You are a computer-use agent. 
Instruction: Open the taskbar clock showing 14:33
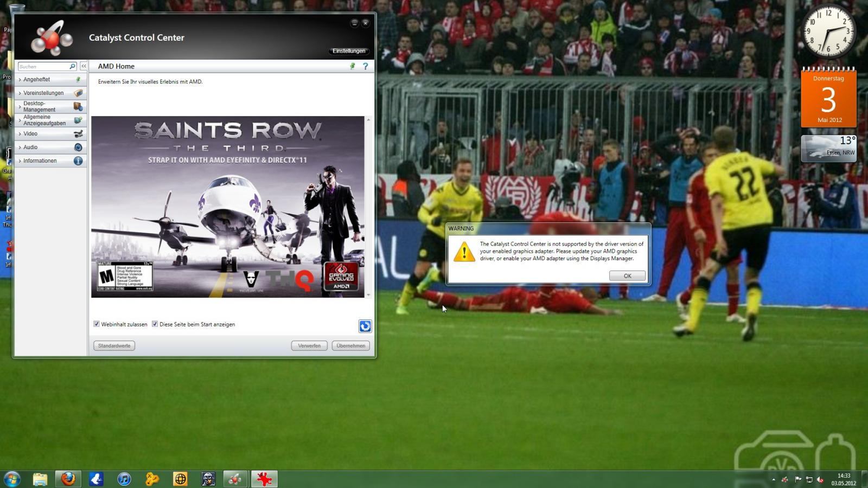(x=844, y=479)
